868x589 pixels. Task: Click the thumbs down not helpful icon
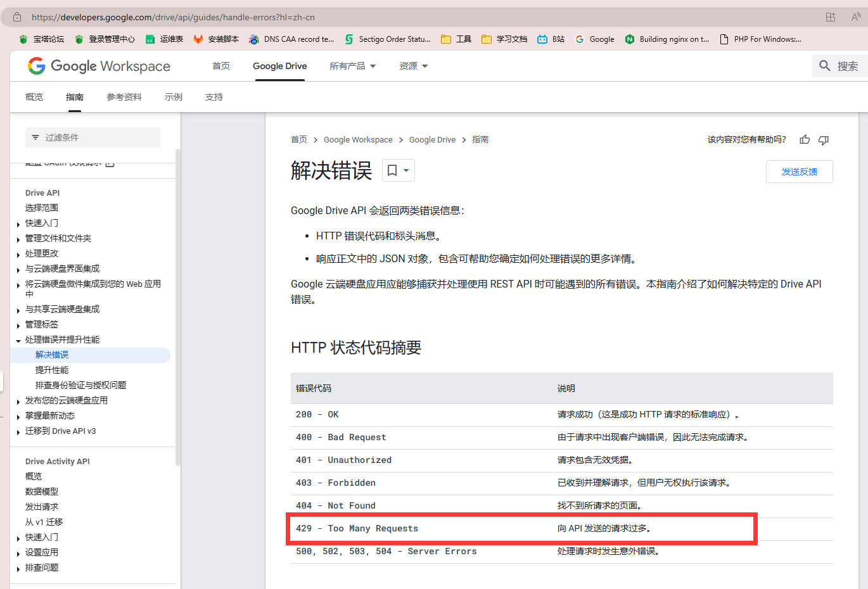[x=824, y=140]
